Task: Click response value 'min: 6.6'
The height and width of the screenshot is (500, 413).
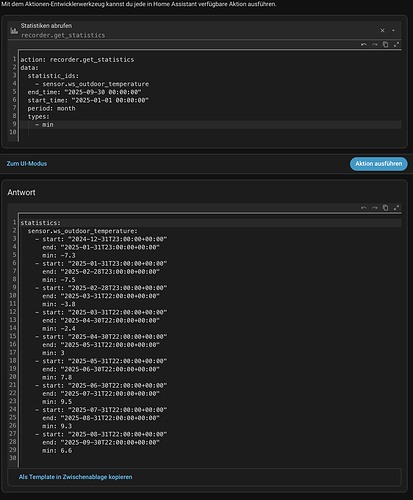Action: coord(57,450)
